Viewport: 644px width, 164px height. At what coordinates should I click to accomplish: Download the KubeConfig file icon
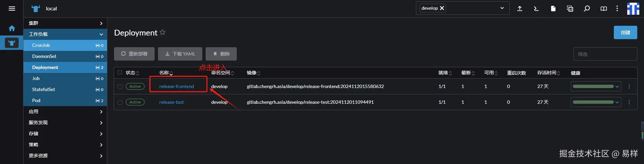tap(553, 8)
